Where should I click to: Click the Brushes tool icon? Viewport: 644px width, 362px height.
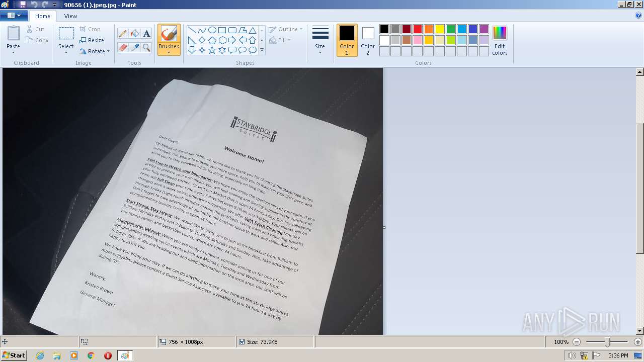coord(169,34)
